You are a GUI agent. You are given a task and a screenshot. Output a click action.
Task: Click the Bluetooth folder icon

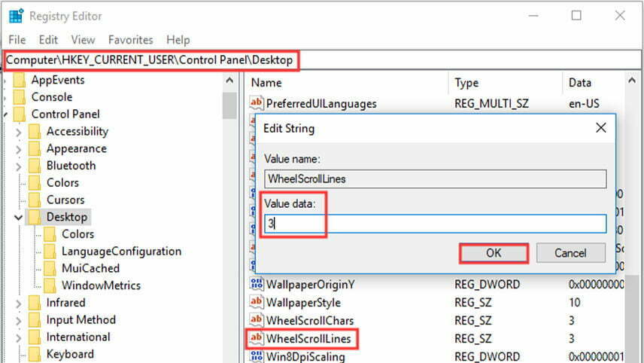pyautogui.click(x=35, y=166)
